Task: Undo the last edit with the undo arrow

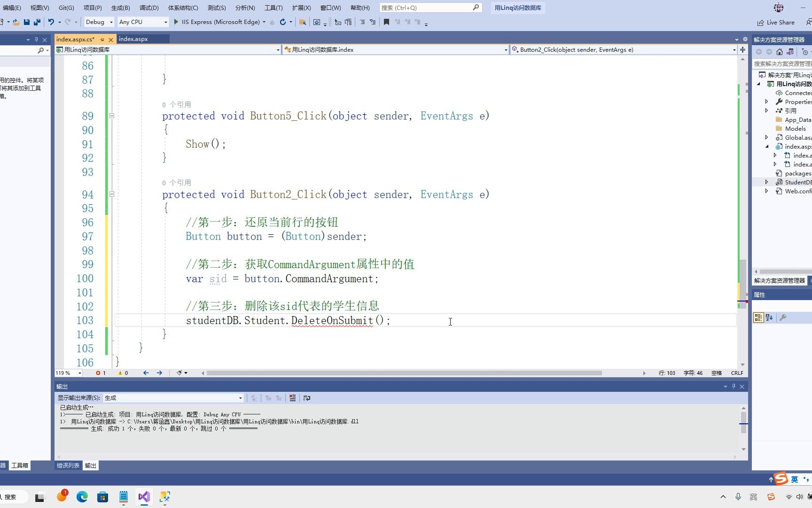Action: 51,22
